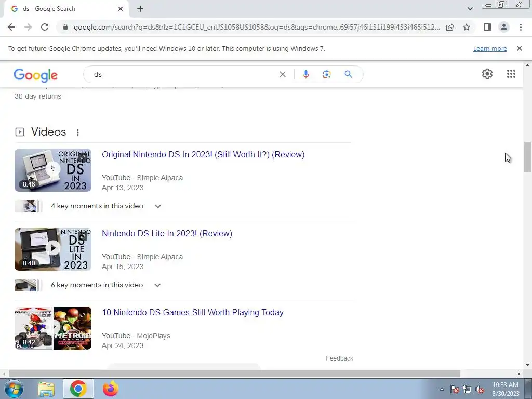Viewport: 532px width, 399px height.
Task: Search by image with Google Lens
Action: tap(326, 74)
